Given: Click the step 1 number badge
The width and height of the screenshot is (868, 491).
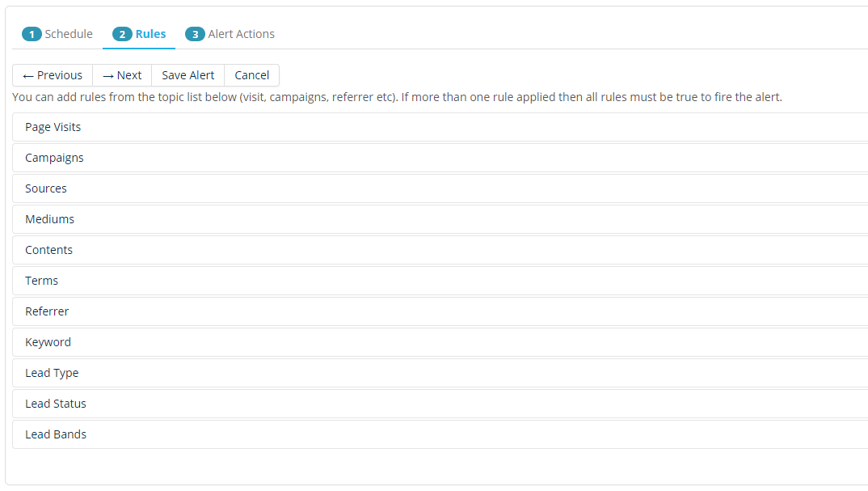Looking at the screenshot, I should [x=32, y=34].
